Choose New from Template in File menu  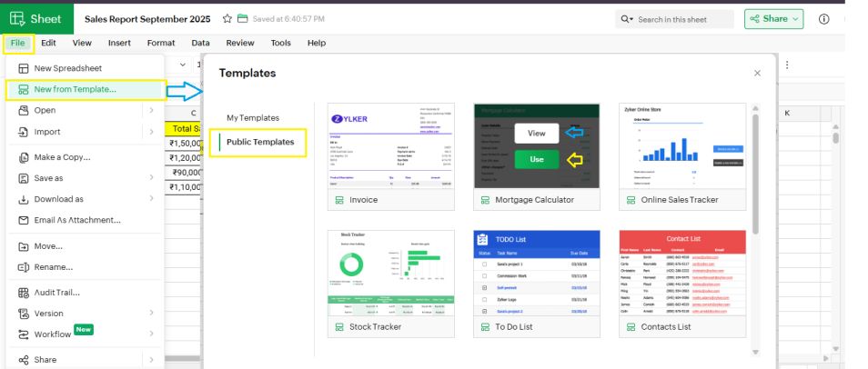86,90
